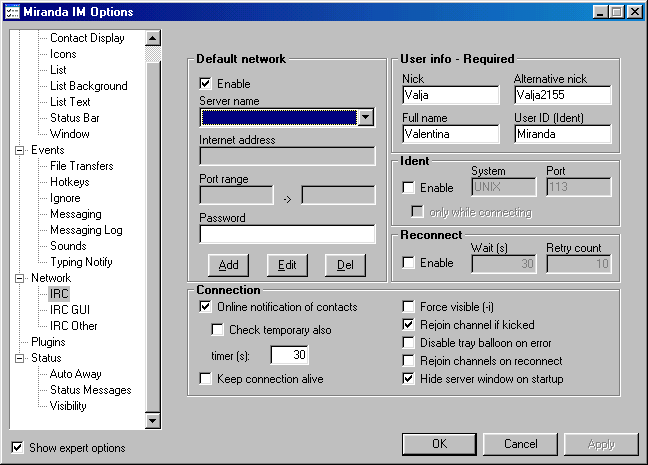Select Sounds in options tree
Viewport: 648px width, 465px height.
68,246
